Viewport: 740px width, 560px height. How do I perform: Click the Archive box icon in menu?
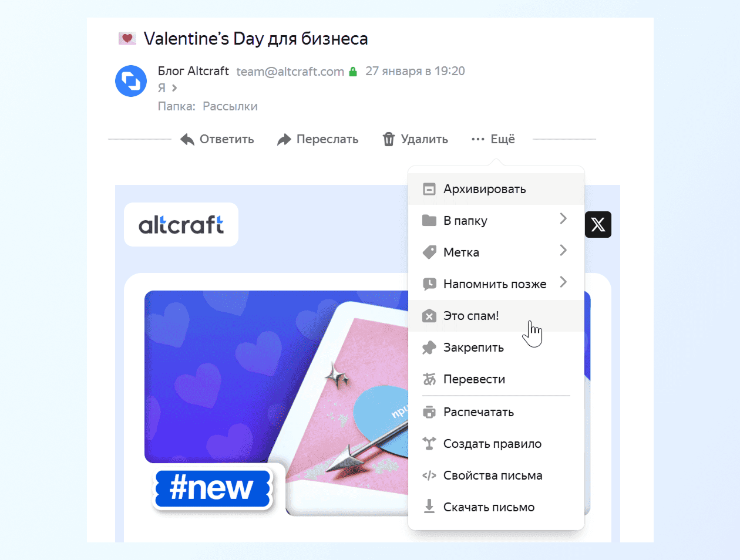pos(429,189)
